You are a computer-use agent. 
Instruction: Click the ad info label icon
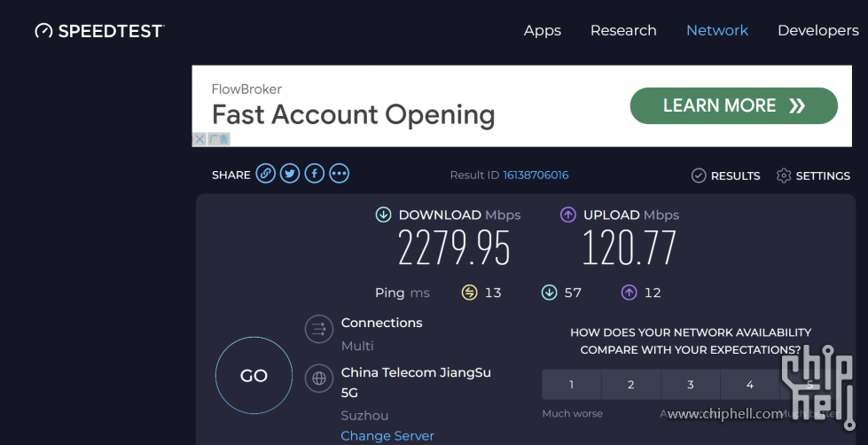click(x=219, y=139)
